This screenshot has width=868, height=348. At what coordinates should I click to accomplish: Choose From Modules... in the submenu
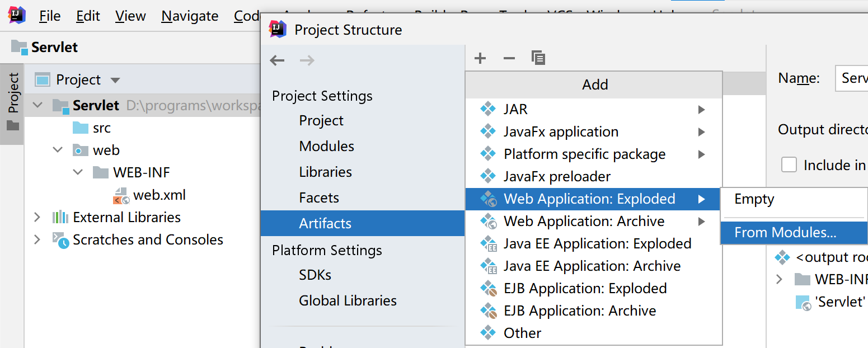coord(785,233)
